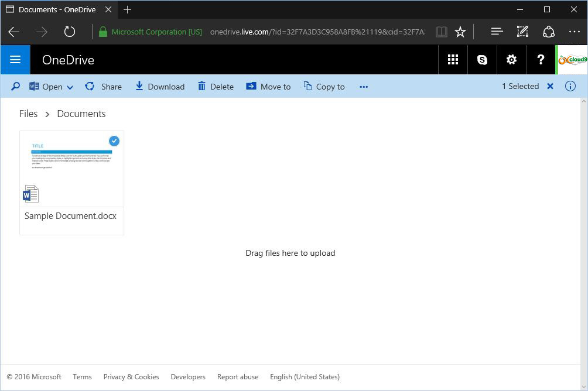Click the OneDrive header title
Screen dimensions: 588x391
coord(68,60)
